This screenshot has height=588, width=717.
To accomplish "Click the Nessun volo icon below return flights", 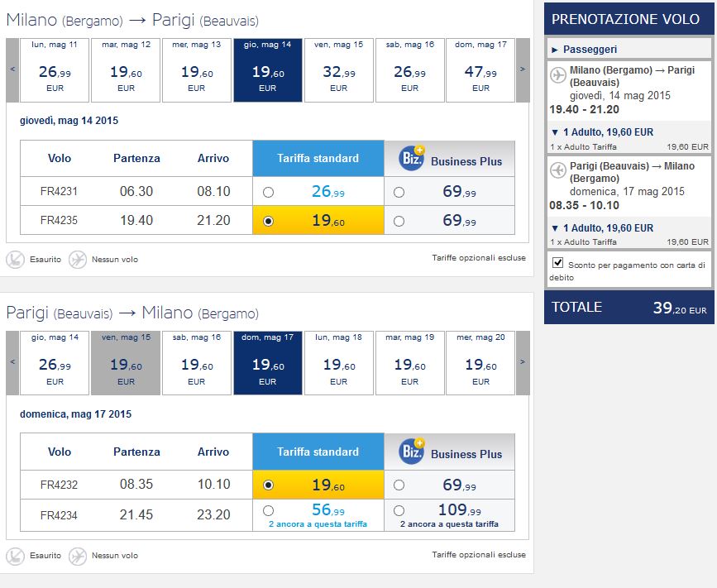I will coord(78,555).
